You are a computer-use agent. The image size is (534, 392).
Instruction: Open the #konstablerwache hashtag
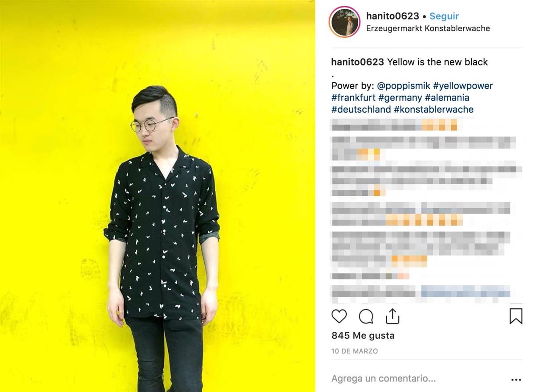point(434,109)
